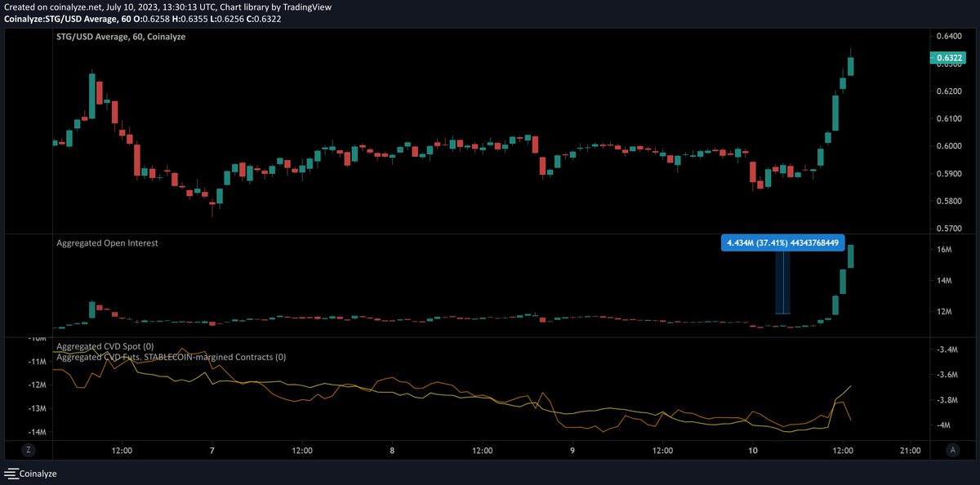
Task: Click the TradingView chart library credit text
Action: click(278, 7)
